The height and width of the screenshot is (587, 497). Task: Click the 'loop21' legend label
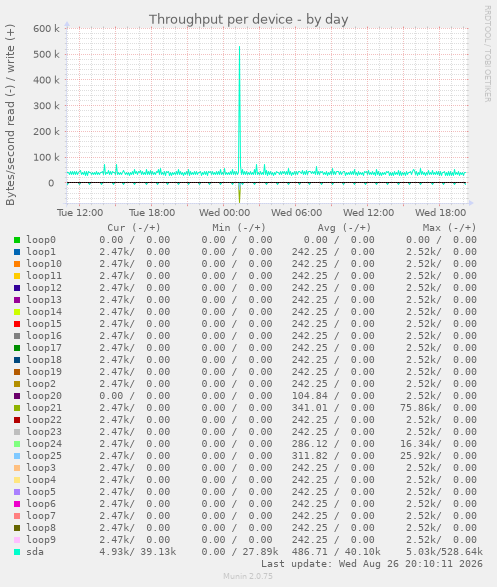coord(44,408)
